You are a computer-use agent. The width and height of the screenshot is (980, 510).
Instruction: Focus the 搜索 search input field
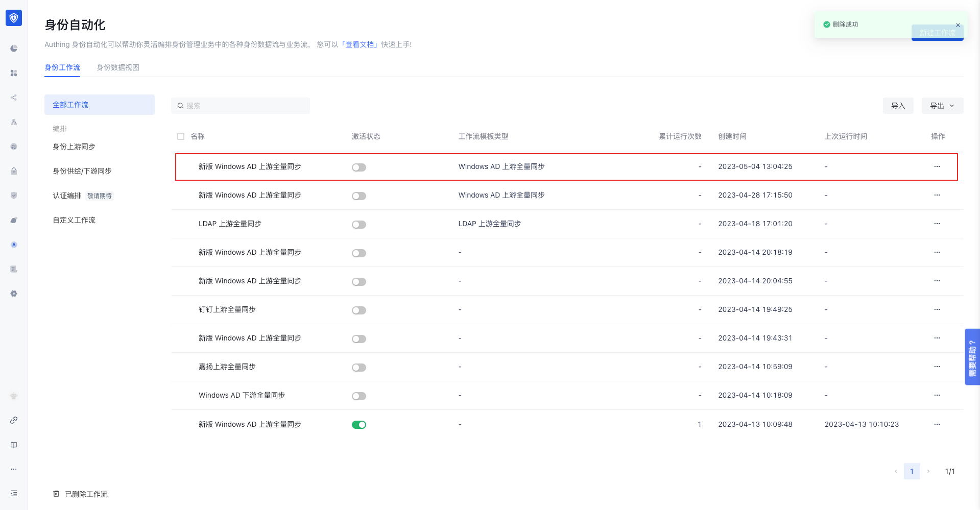[245, 106]
